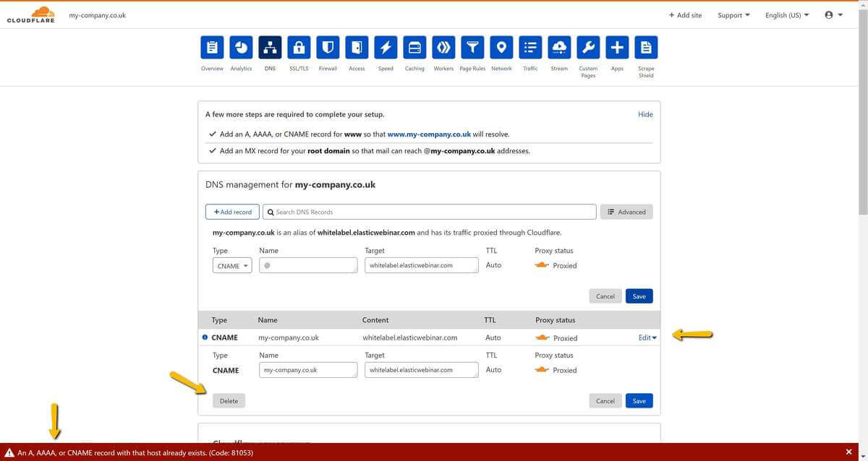The image size is (868, 461).
Task: Click Target field in edit record form
Action: 422,370
